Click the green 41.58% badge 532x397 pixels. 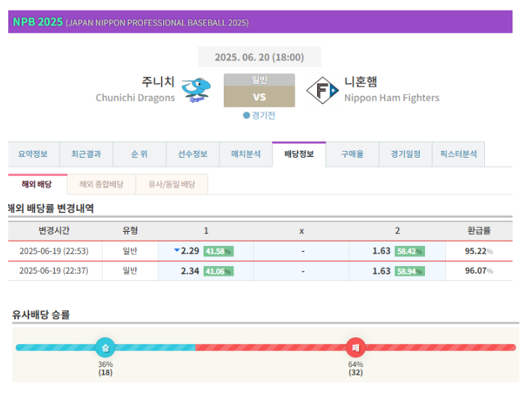(218, 251)
